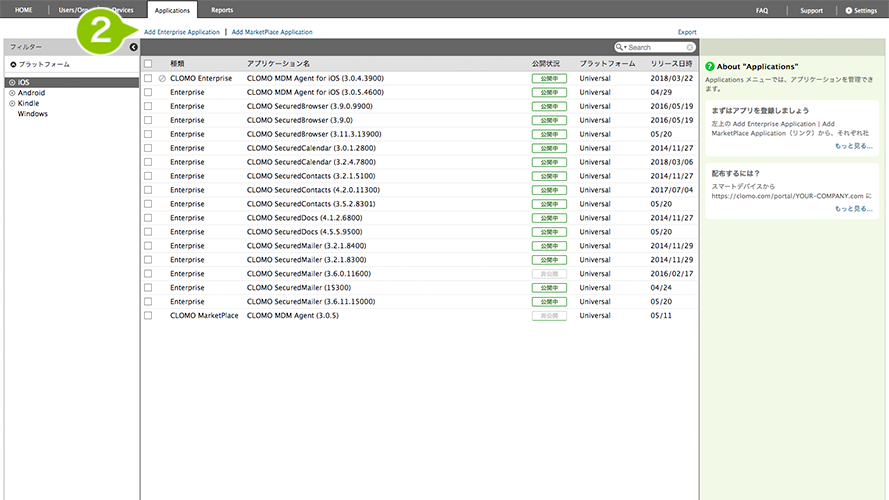This screenshot has width=889, height=500.
Task: Sort by 種類 column header
Action: coord(177,63)
